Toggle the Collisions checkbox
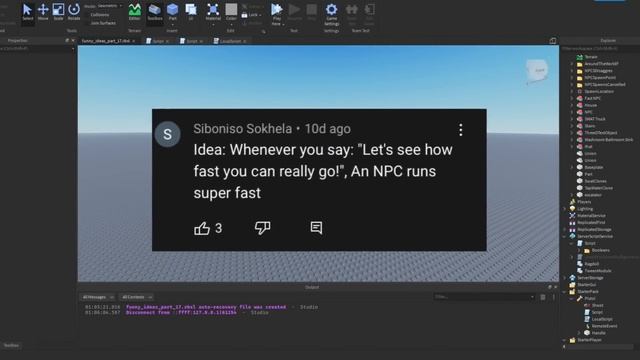 pos(100,15)
